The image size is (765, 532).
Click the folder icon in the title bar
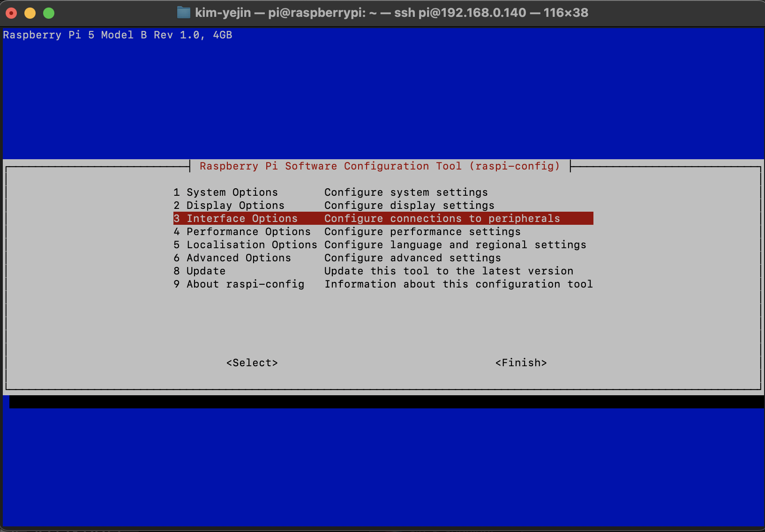point(184,13)
